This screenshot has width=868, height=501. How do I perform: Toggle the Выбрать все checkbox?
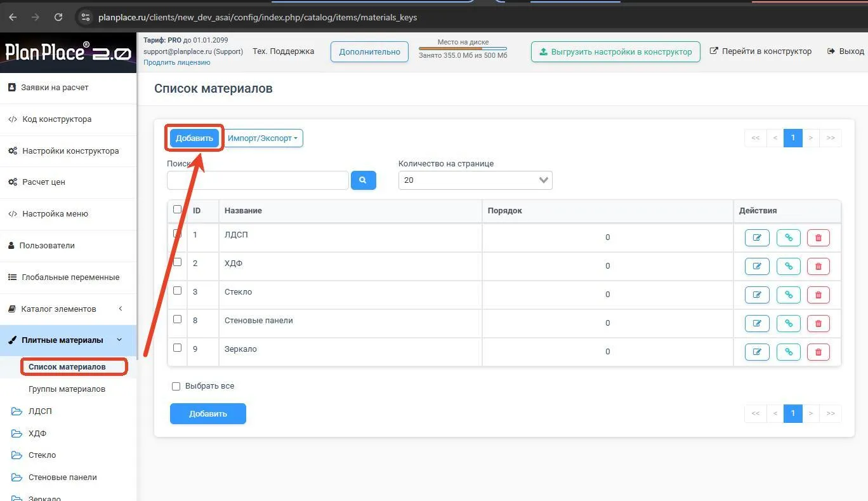click(176, 386)
